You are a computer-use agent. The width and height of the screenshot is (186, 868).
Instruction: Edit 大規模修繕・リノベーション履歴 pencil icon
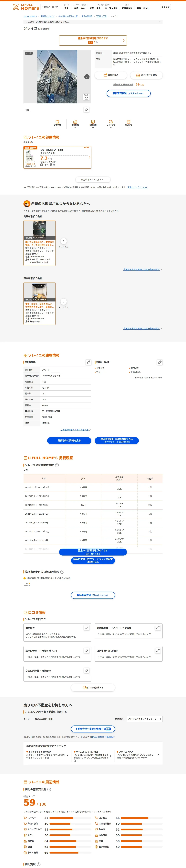[158, 628]
